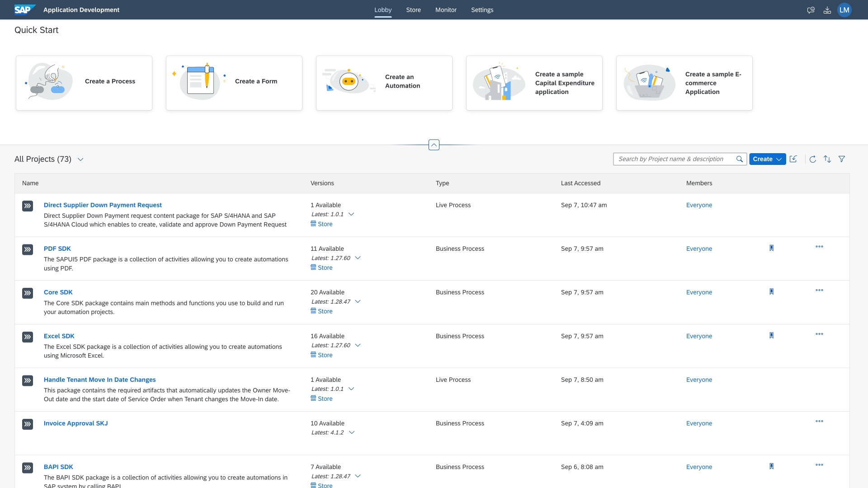This screenshot has width=868, height=488.
Task: Click Everyone members link for Excel SDK
Action: (699, 336)
